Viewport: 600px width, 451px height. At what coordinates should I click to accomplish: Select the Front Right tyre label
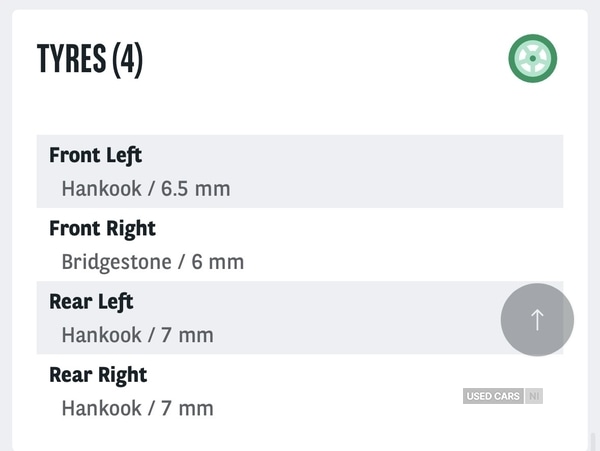103,228
